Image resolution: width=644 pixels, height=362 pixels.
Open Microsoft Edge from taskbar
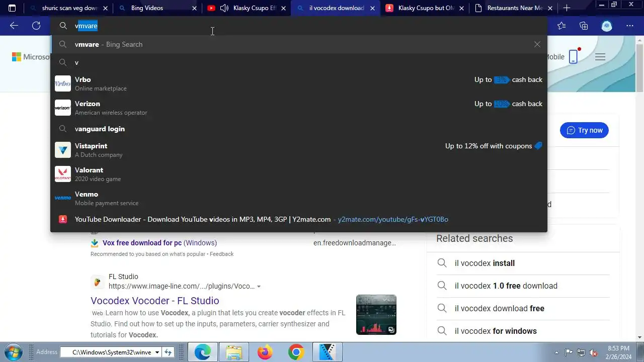[x=203, y=352]
